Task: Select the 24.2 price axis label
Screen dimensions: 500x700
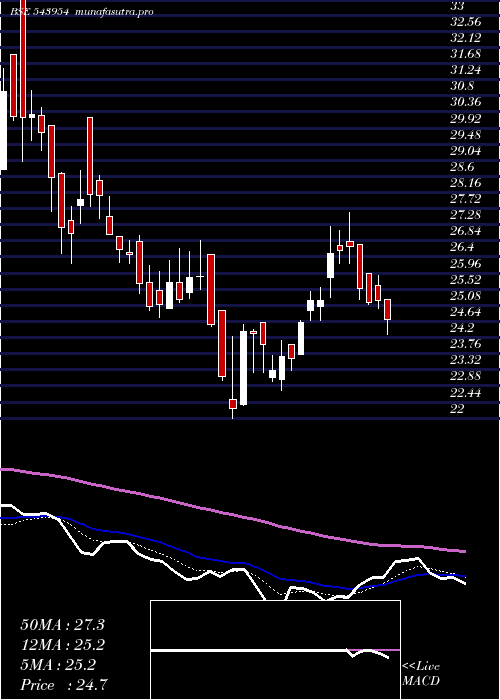Action: point(462,328)
